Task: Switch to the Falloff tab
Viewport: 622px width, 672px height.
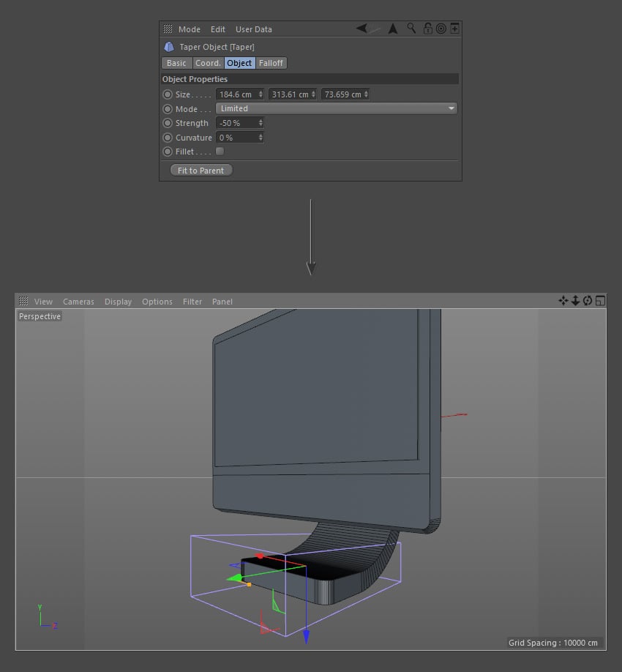Action: pyautogui.click(x=271, y=63)
